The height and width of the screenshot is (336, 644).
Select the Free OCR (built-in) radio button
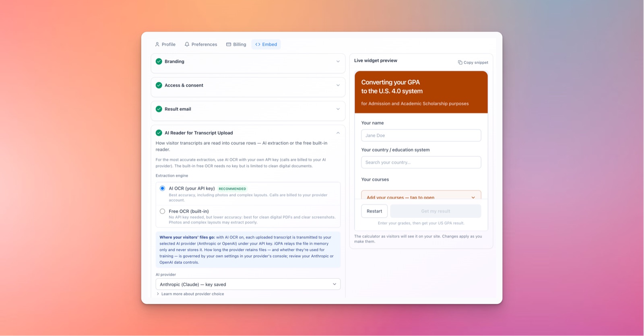163,211
